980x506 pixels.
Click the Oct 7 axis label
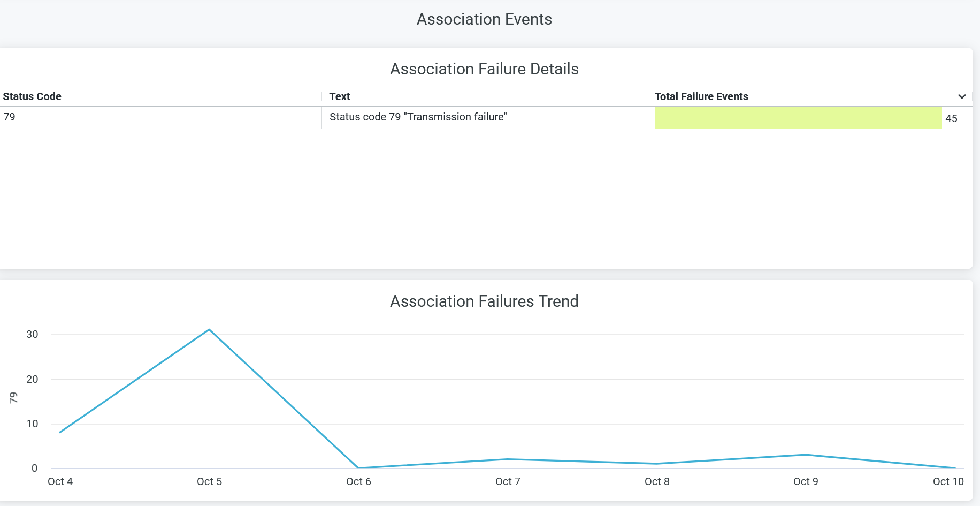pyautogui.click(x=508, y=481)
